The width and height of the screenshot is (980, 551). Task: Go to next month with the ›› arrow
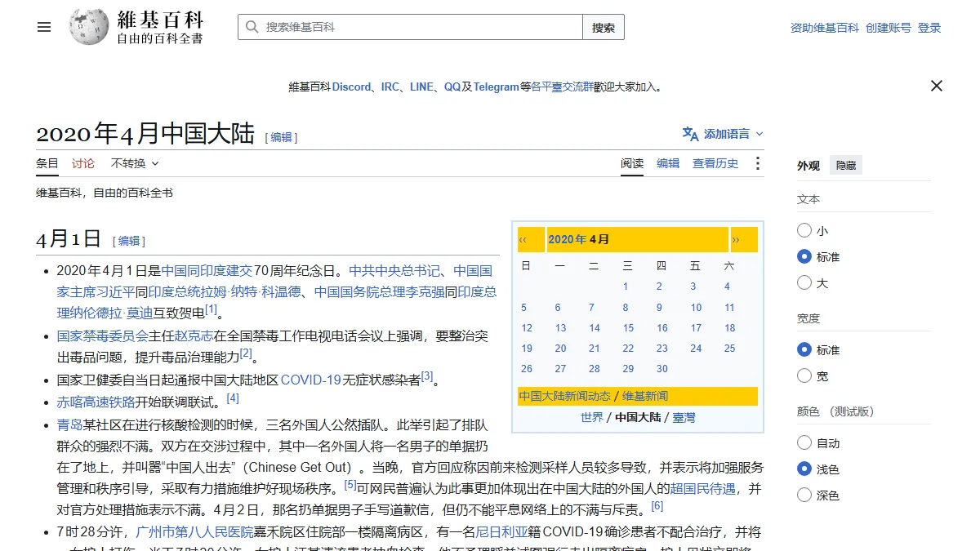coord(736,240)
